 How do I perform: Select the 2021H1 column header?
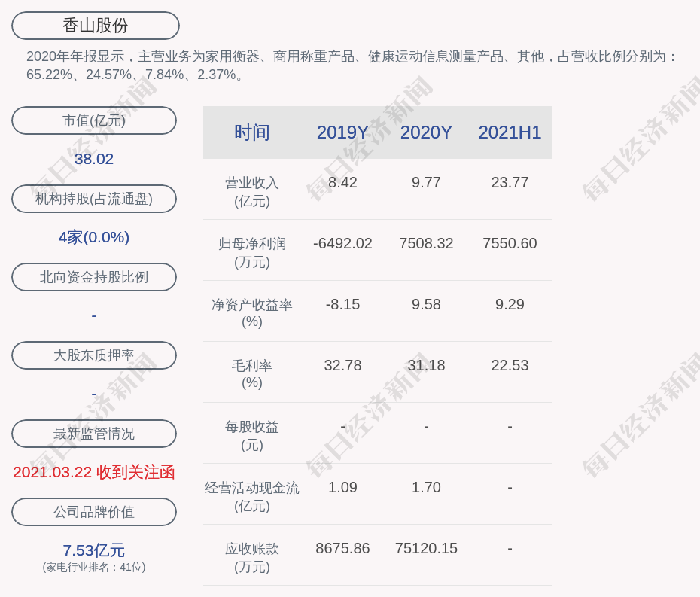pos(510,132)
